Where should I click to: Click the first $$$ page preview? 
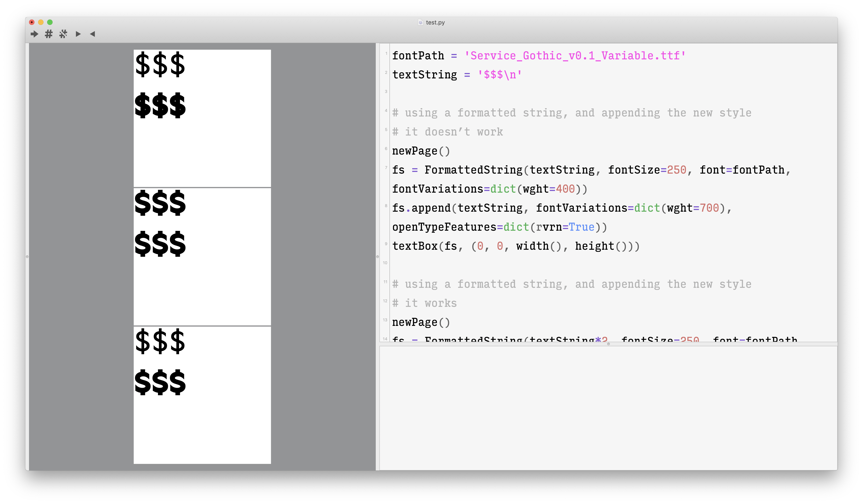click(x=202, y=118)
